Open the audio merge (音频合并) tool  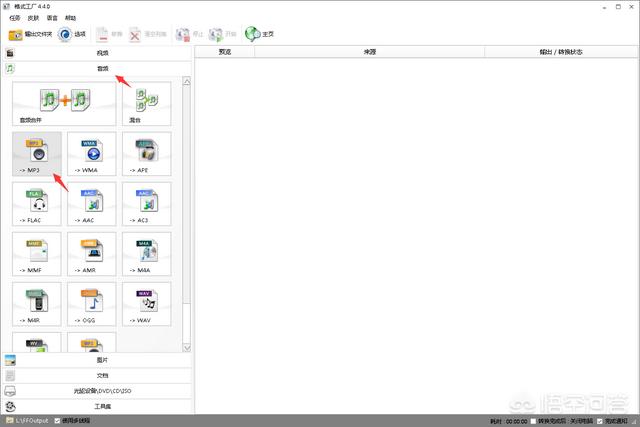[x=64, y=103]
